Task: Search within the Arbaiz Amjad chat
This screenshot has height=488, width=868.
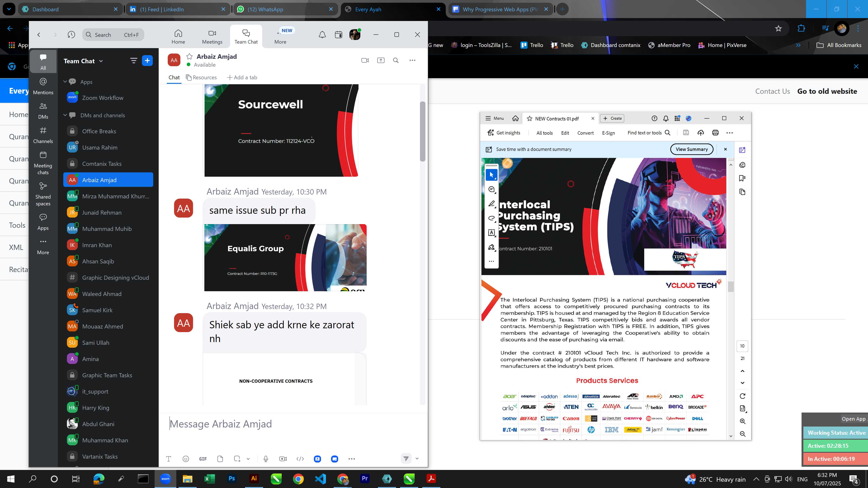Action: point(396,60)
